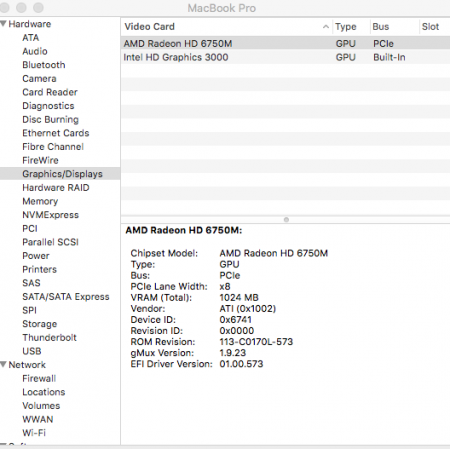This screenshot has height=449, width=450.
Task: Click the AMD Radeon HD 6750M detail heading
Action: [x=184, y=230]
